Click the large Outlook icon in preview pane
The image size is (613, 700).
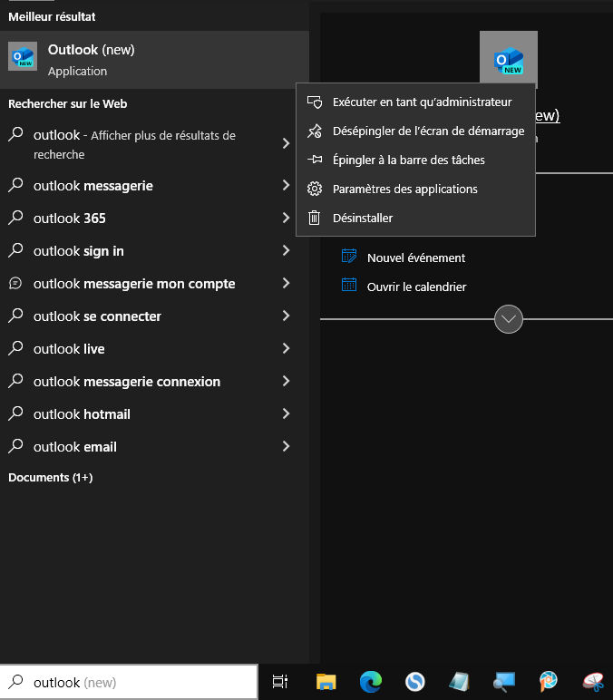coord(508,60)
